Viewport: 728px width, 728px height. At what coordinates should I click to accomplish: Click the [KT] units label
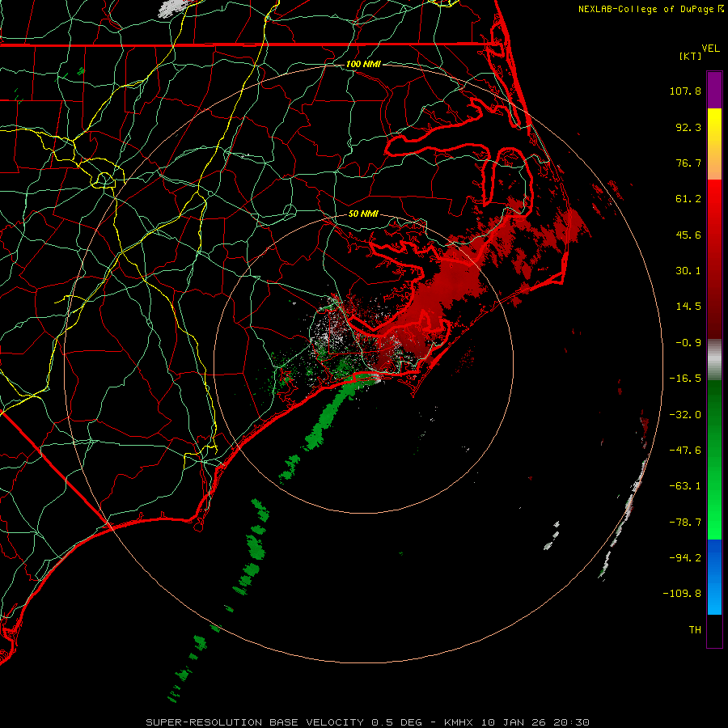coord(691,56)
